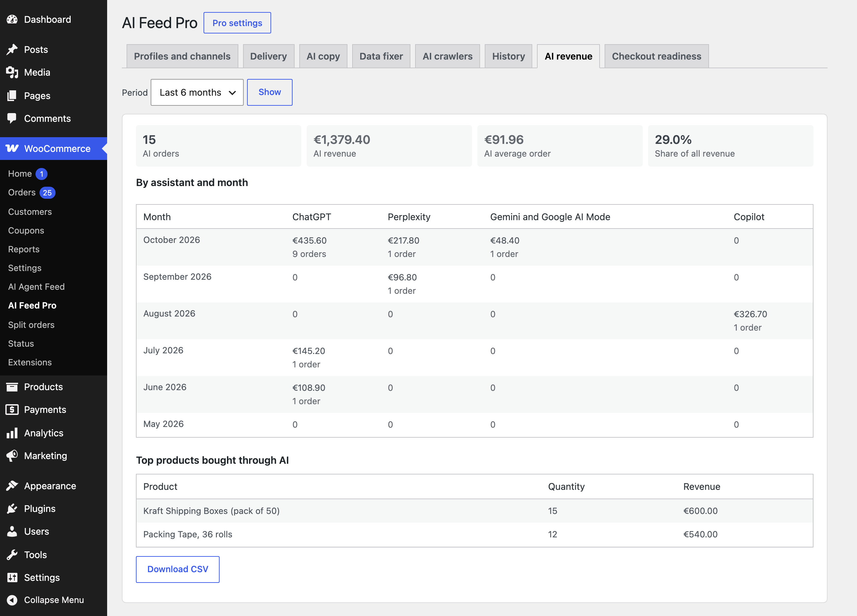
Task: Click the AI revenue tab
Action: point(568,56)
